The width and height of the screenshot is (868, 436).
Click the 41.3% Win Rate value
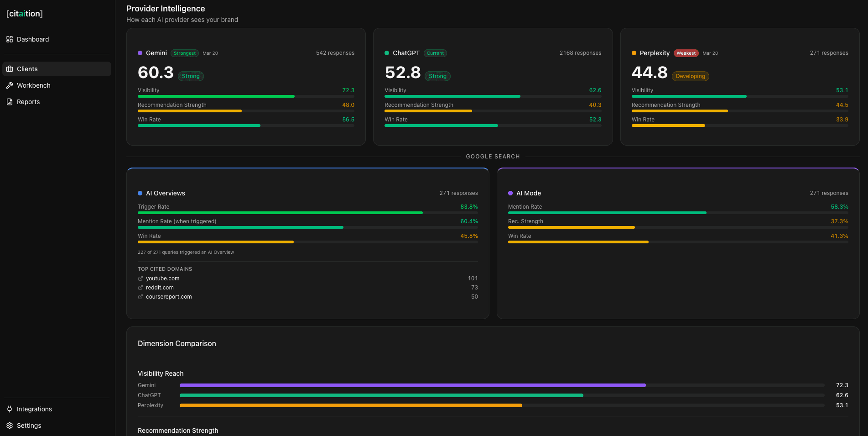(839, 236)
